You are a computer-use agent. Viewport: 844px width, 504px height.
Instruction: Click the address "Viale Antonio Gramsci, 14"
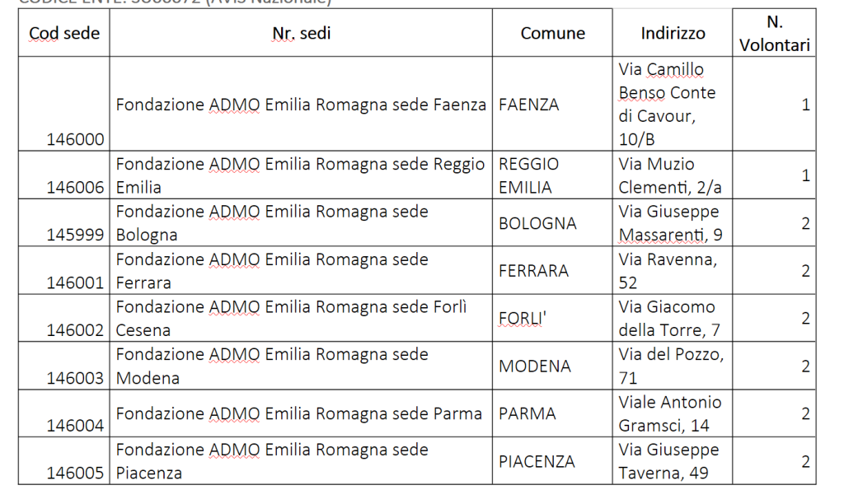click(669, 413)
